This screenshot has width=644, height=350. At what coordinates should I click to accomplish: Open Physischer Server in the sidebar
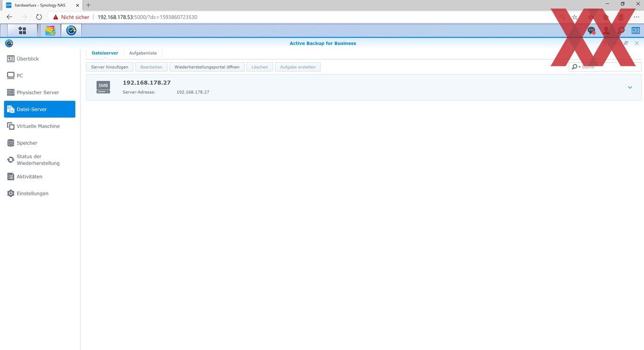pyautogui.click(x=40, y=92)
